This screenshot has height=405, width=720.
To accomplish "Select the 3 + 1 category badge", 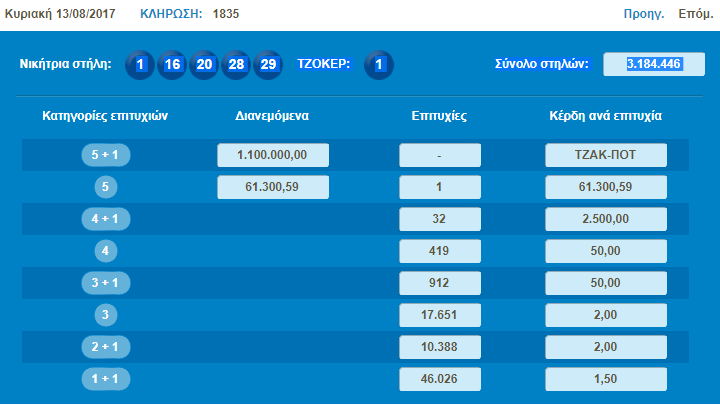I will point(106,283).
